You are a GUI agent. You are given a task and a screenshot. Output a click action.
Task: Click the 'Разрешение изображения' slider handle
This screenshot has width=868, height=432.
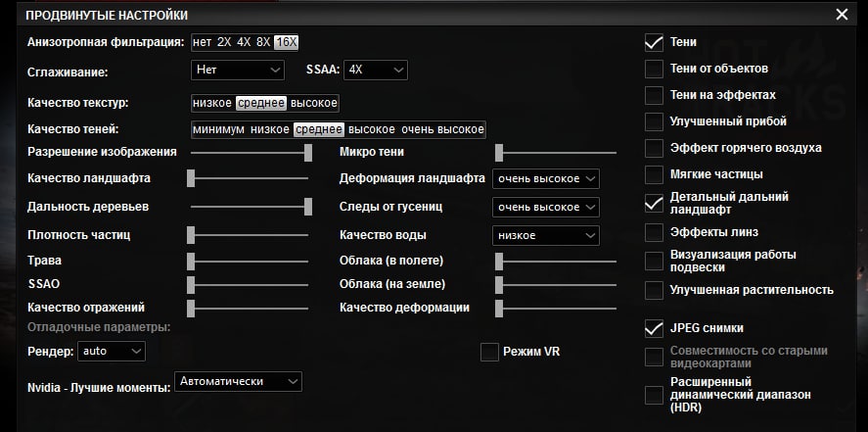pos(308,152)
